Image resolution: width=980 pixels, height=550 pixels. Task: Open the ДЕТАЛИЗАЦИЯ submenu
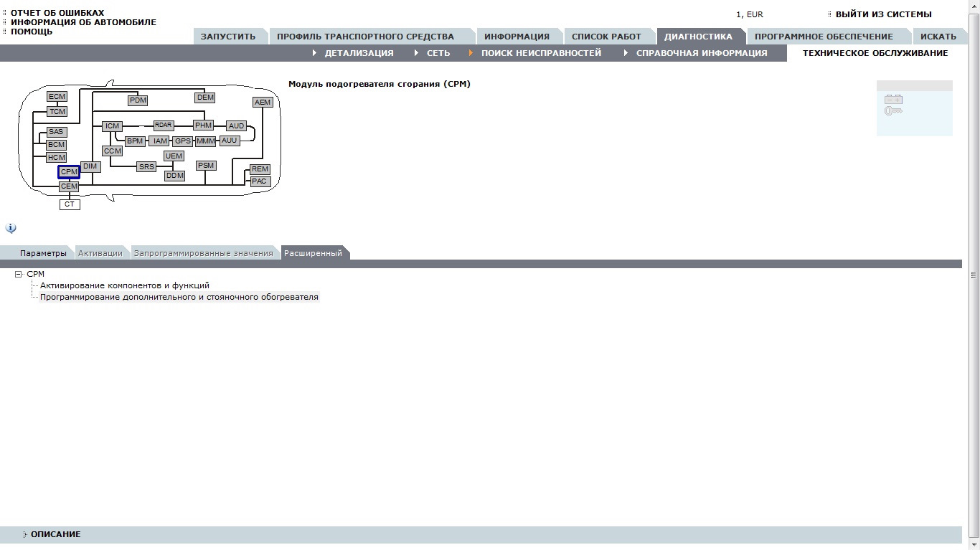[359, 53]
